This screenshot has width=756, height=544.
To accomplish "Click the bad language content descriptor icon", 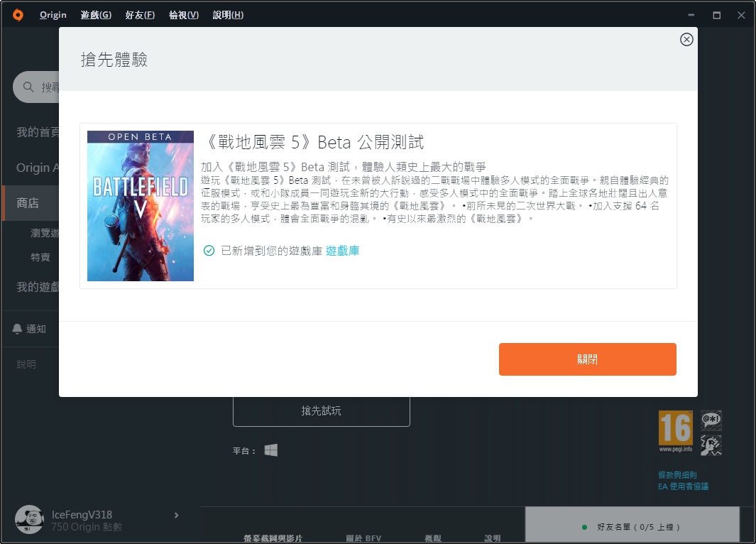I will pyautogui.click(x=711, y=419).
